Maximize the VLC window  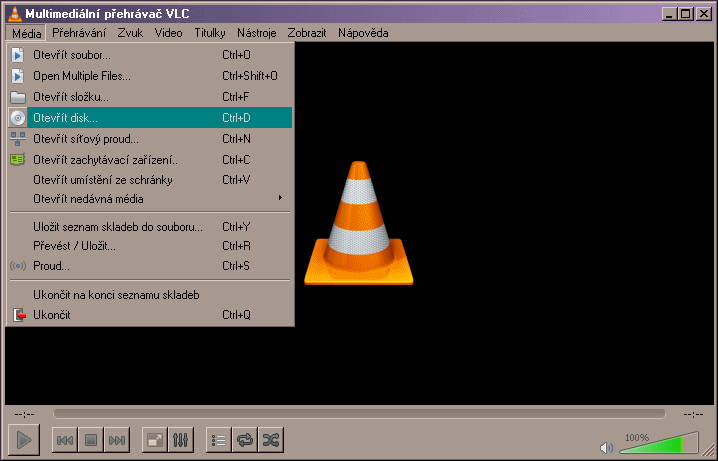pyautogui.click(x=685, y=14)
